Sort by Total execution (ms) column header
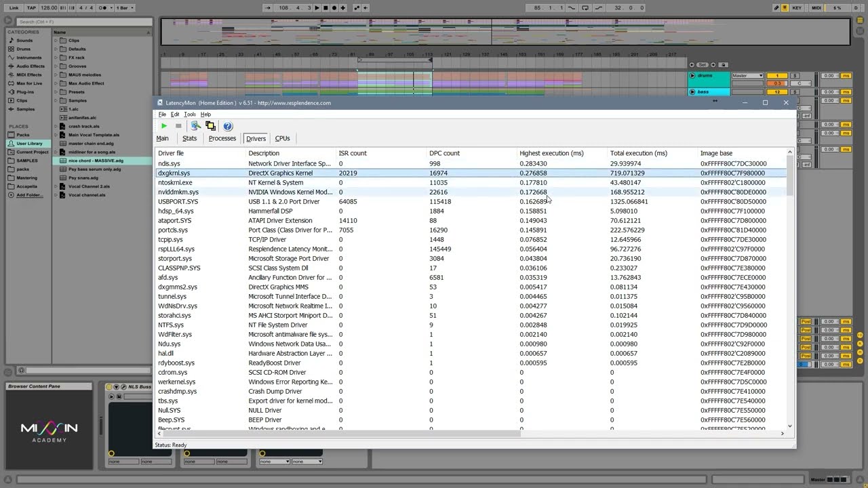The height and width of the screenshot is (488, 868). tap(653, 153)
